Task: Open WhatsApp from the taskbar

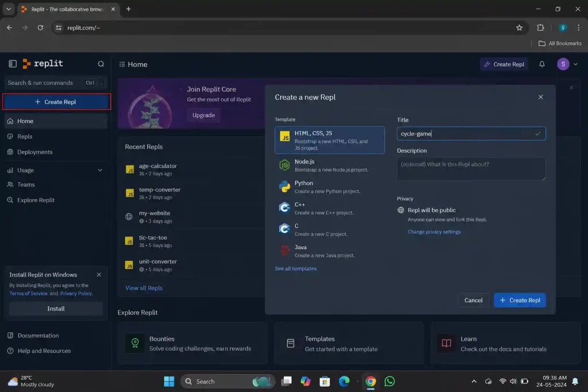Action: tap(389, 382)
